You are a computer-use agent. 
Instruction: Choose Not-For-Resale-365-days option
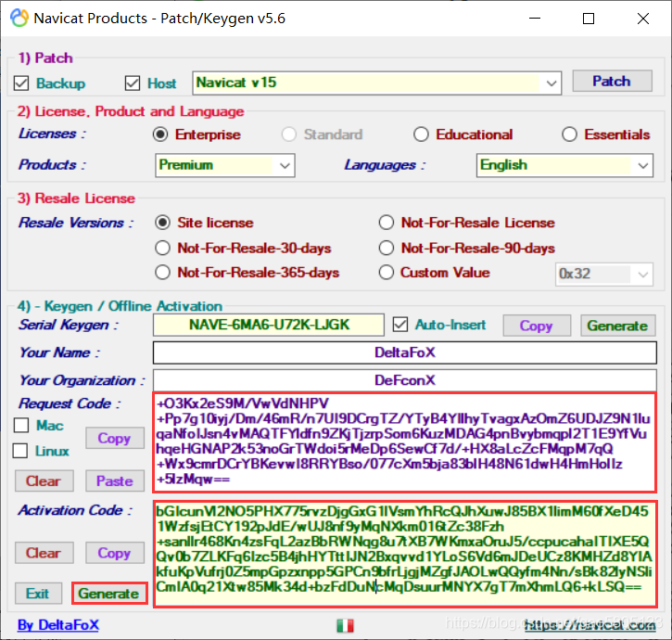163,273
